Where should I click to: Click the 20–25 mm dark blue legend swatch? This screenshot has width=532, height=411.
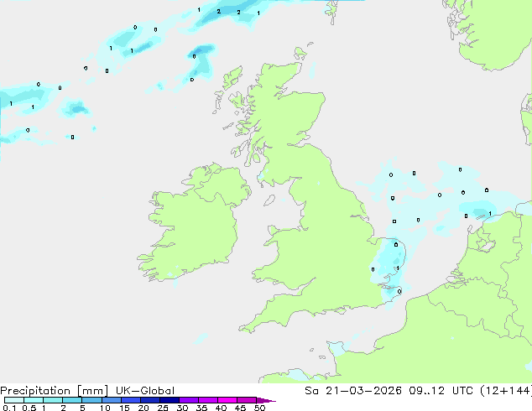point(150,400)
